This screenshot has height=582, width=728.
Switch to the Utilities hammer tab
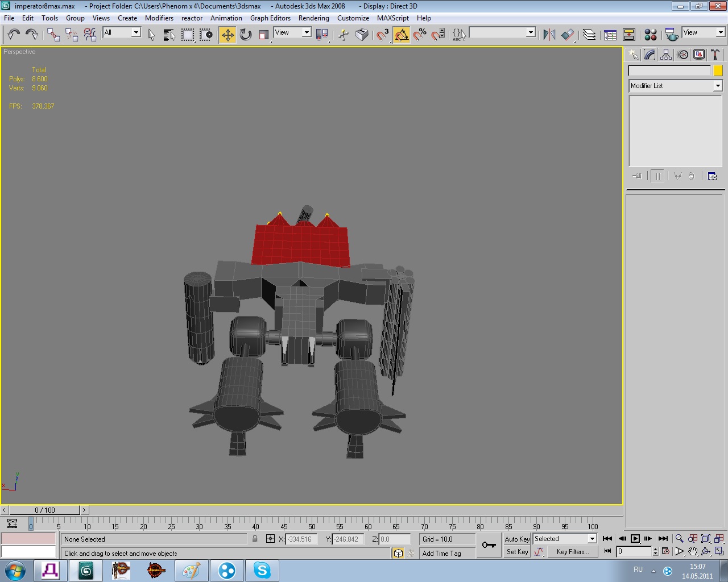(715, 55)
